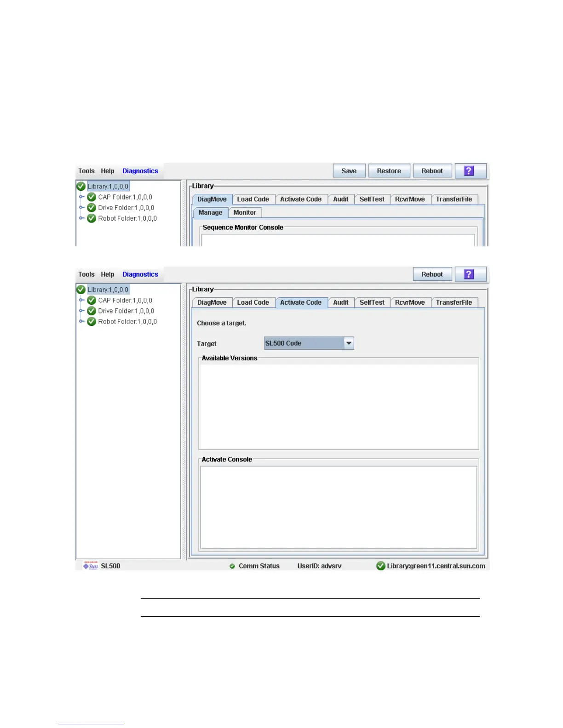
Task: Select Load Code tab in upper window
Action: 253,199
